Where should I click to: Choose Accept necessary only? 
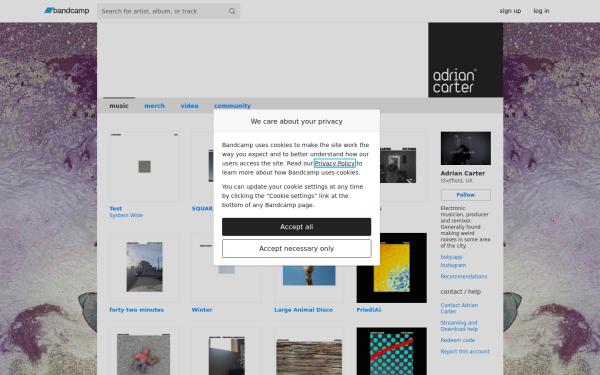297,248
